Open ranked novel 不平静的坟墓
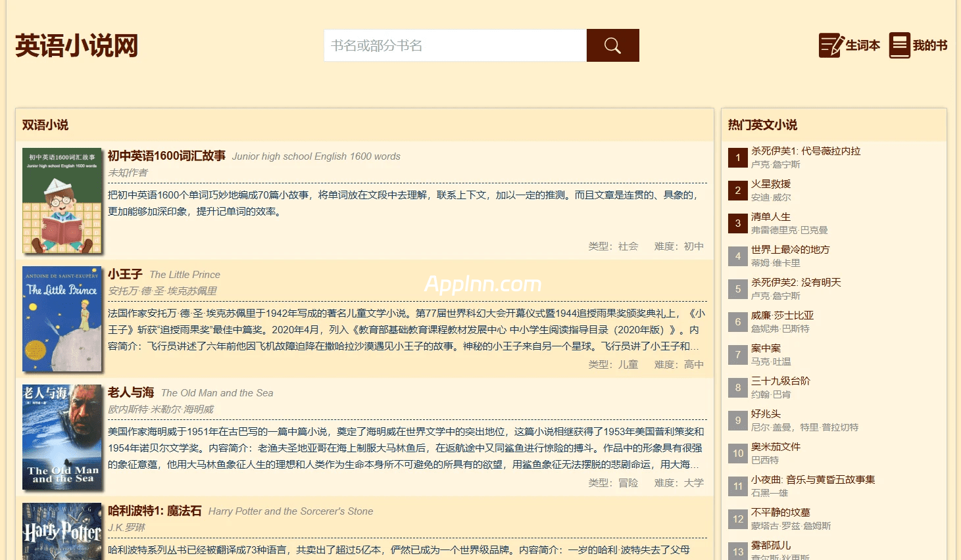Screen dimensions: 961x560 point(781,512)
